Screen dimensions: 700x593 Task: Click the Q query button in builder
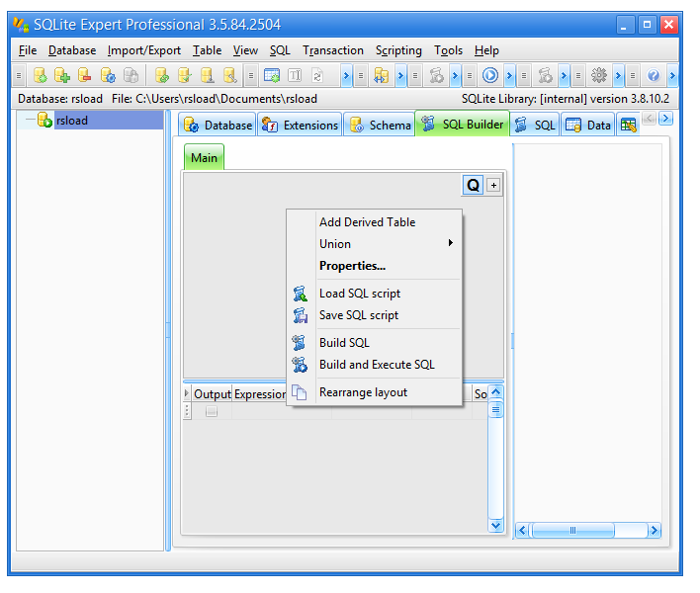tap(473, 185)
